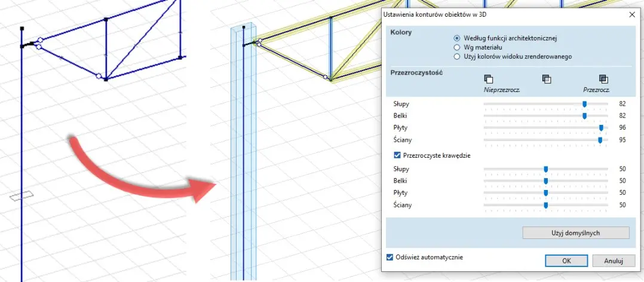Select the Wg materiału color option
Image resolution: width=644 pixels, height=282 pixels.
tap(457, 47)
